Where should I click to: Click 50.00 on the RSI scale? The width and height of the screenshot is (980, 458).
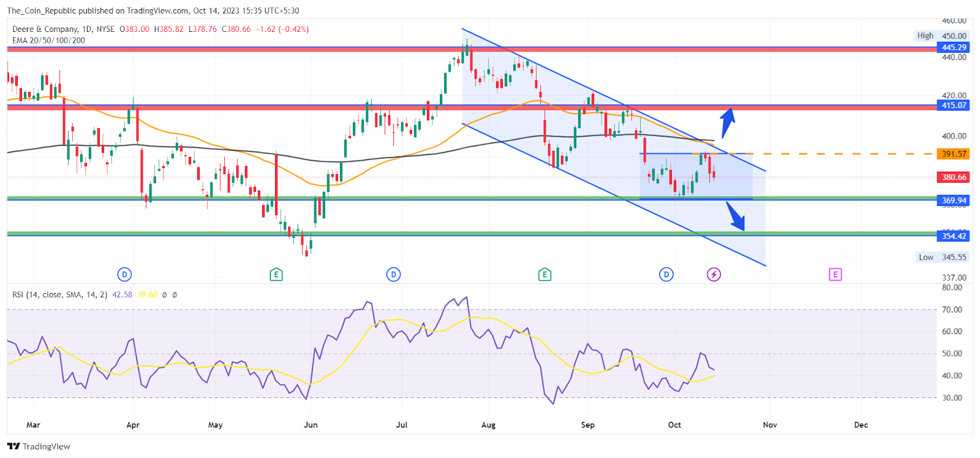tap(952, 354)
